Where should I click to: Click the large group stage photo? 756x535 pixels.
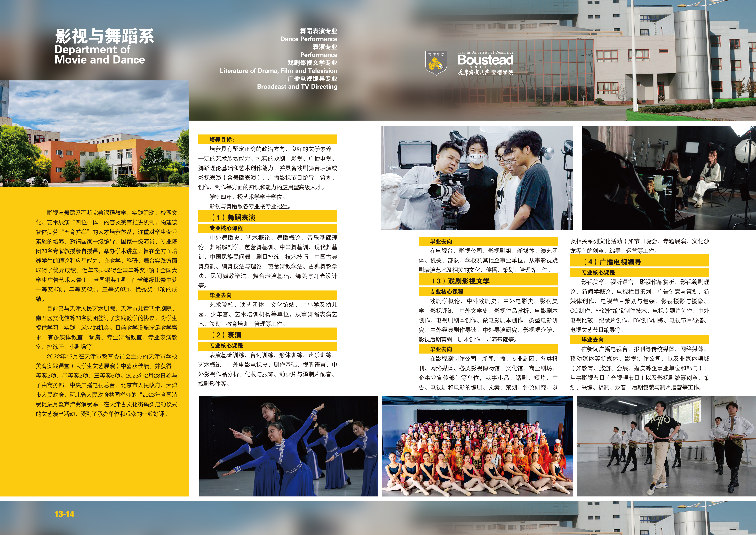point(478,446)
